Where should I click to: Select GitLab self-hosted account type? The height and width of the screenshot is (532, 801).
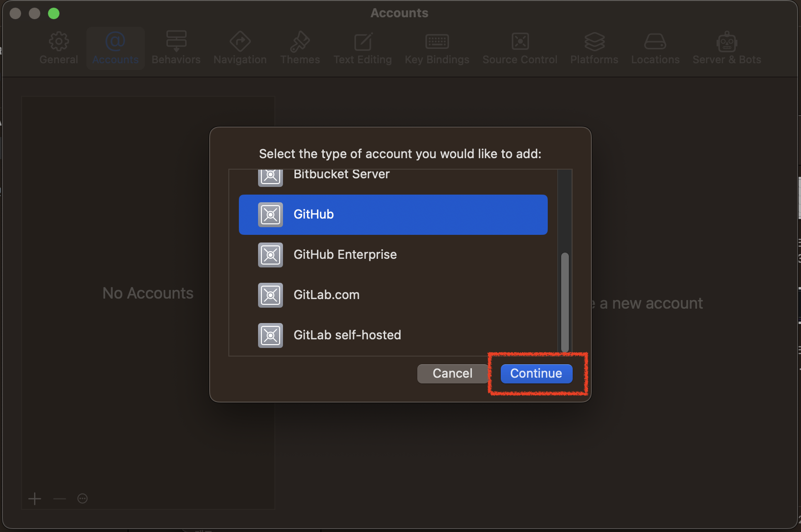point(393,335)
